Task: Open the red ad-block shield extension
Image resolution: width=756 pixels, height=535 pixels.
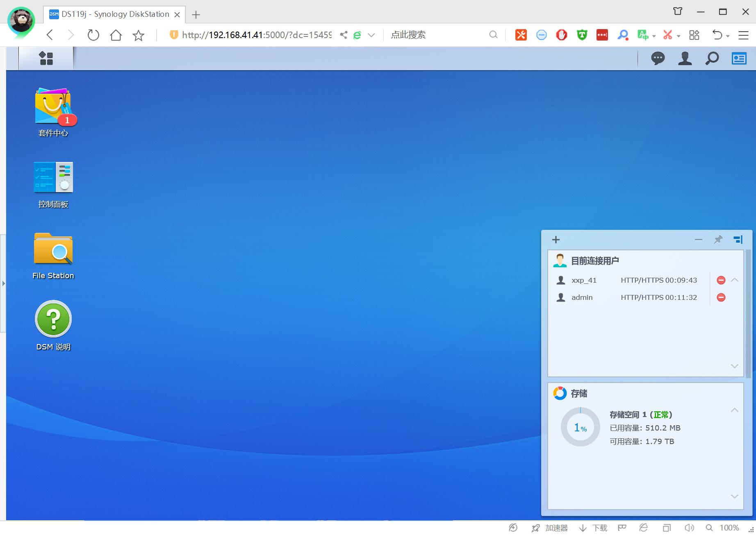Action: pos(561,35)
